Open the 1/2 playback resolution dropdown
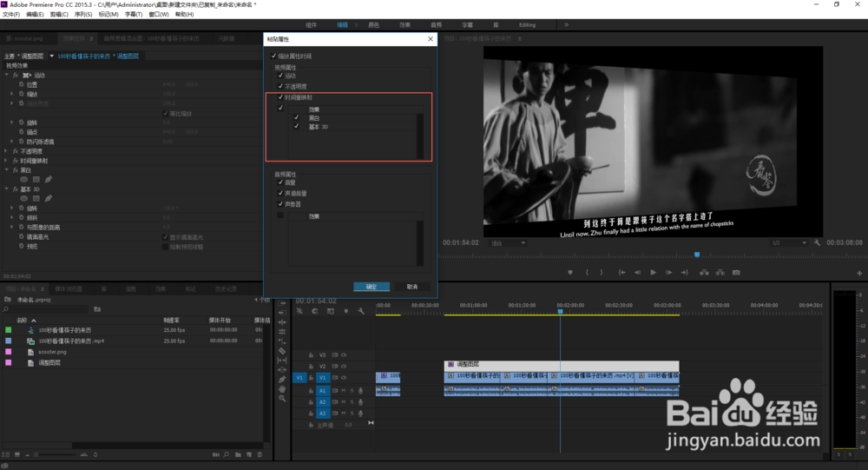The height and width of the screenshot is (470, 868). point(788,242)
